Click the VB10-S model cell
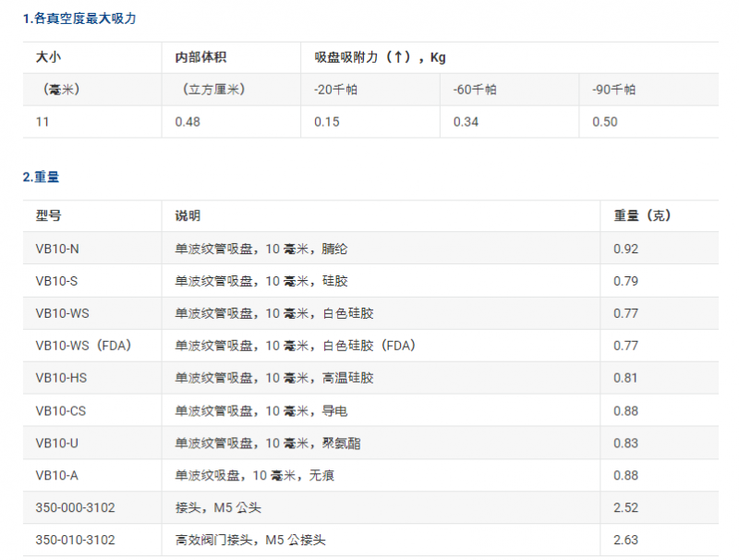Image resolution: width=739 pixels, height=560 pixels. (57, 281)
